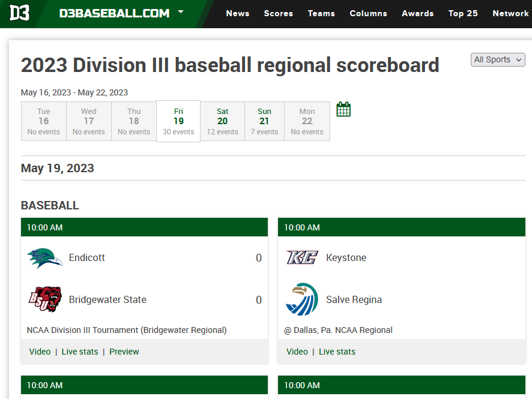
Task: Click the D3 site logo
Action: point(19,13)
